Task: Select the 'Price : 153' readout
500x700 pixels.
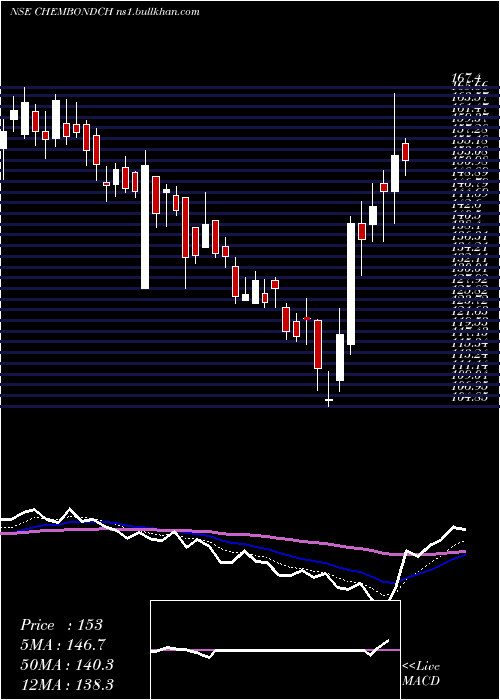Action: pyautogui.click(x=62, y=625)
